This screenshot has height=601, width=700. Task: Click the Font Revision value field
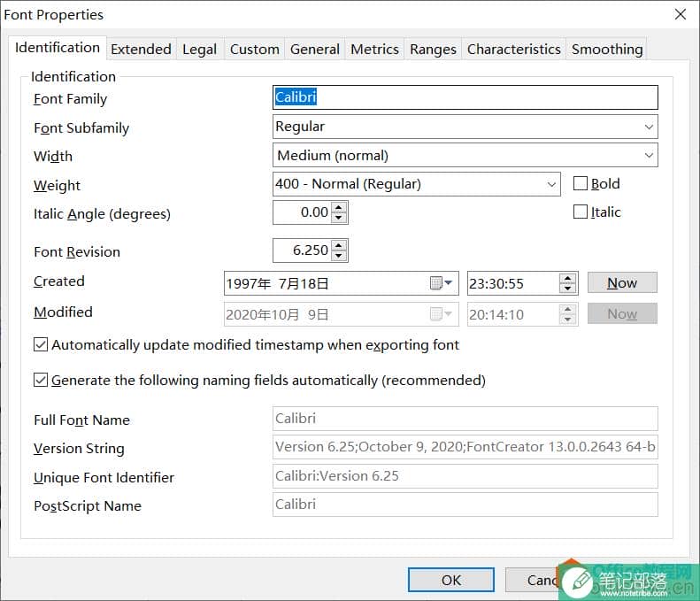(304, 250)
